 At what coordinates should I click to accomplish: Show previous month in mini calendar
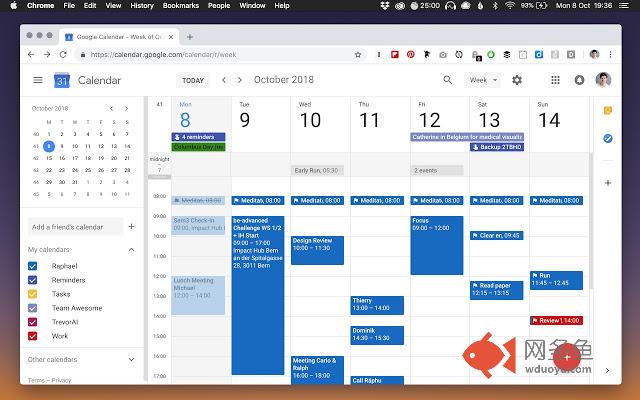tap(111, 109)
